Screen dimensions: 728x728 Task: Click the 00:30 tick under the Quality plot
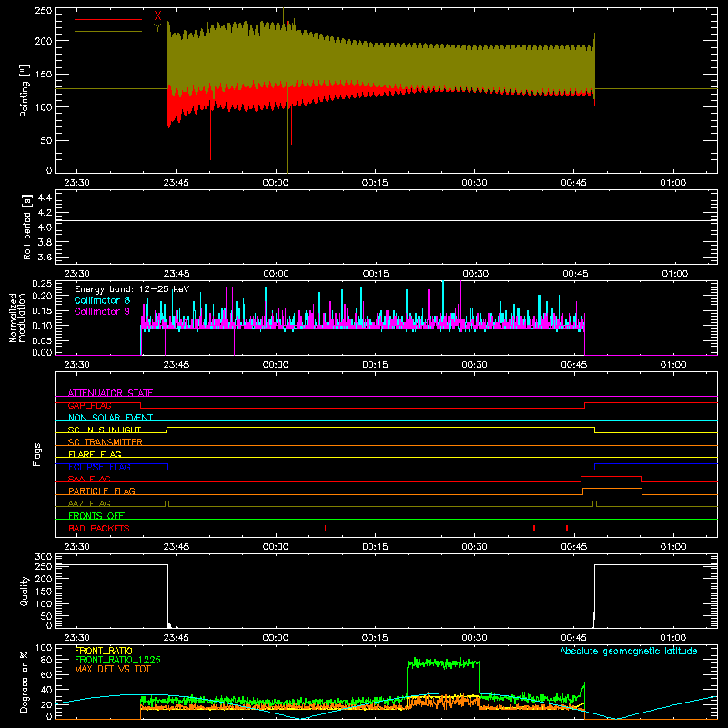474,638
